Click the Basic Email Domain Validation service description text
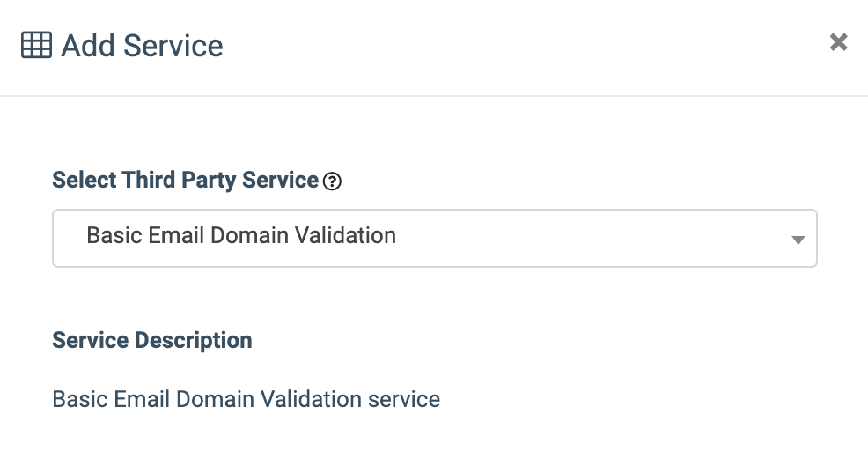868x451 pixels. click(x=246, y=399)
